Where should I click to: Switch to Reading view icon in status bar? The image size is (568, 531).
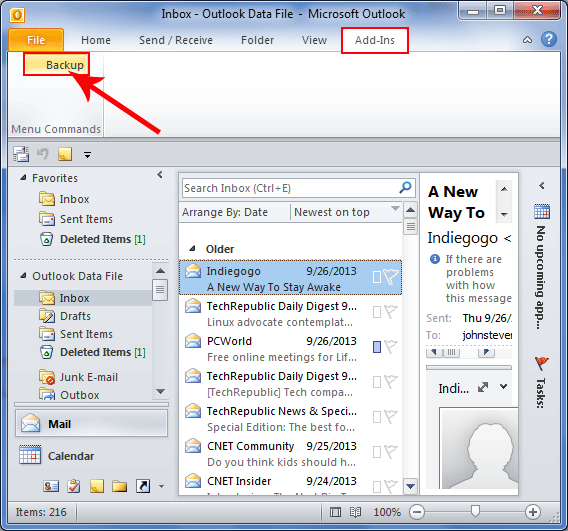point(355,512)
